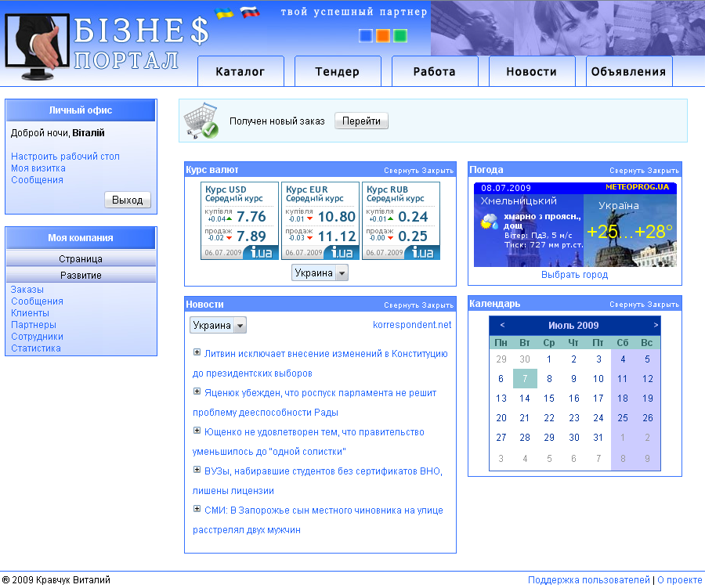Open Клиенты link
This screenshot has width=705, height=588.
pyautogui.click(x=30, y=313)
